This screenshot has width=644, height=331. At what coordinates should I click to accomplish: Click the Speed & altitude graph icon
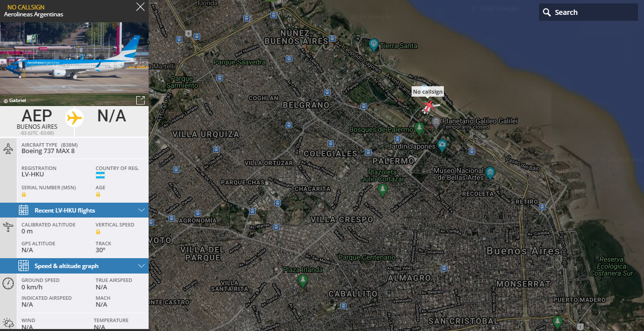[x=23, y=266]
